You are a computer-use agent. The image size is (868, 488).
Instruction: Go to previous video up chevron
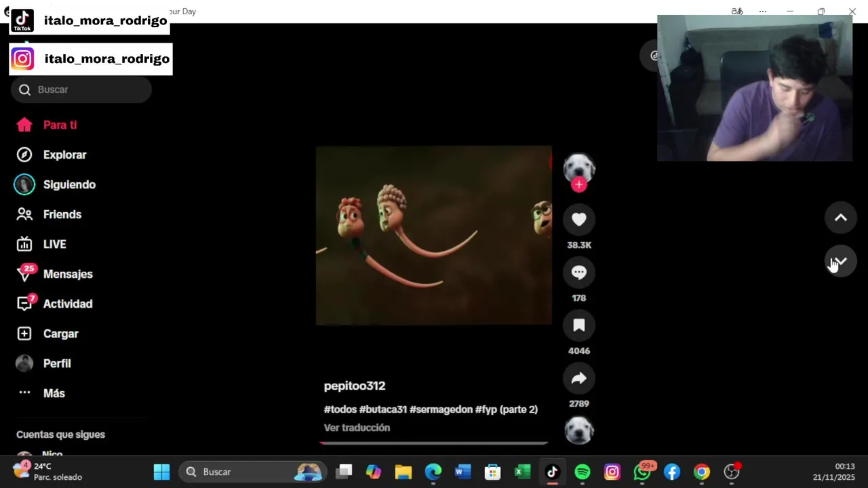pos(841,218)
